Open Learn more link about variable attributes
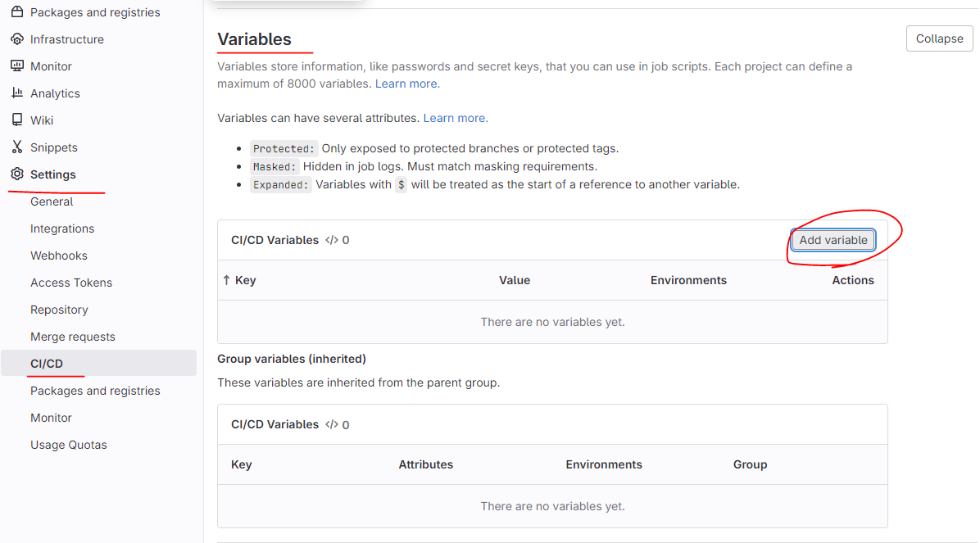980x543 pixels. coord(455,118)
